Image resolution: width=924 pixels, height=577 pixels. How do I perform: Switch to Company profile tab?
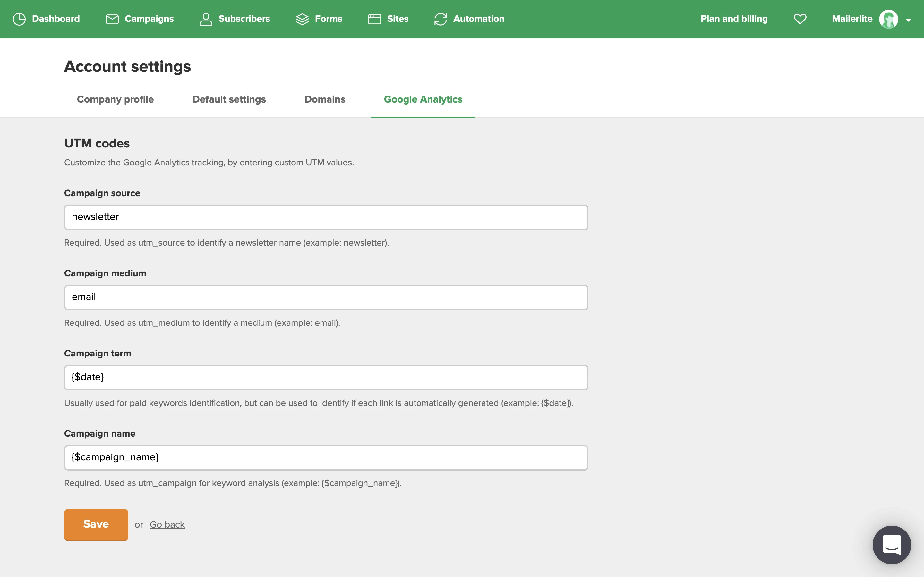point(115,99)
